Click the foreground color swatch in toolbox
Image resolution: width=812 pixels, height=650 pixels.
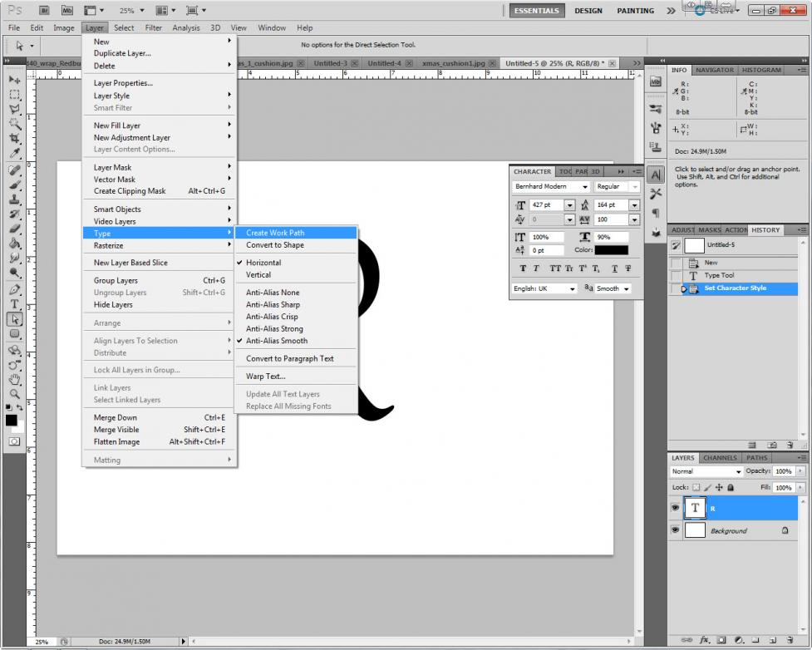point(11,420)
